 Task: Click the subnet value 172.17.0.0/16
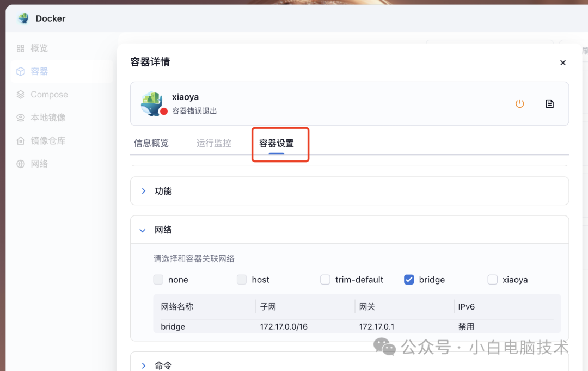[x=284, y=326]
